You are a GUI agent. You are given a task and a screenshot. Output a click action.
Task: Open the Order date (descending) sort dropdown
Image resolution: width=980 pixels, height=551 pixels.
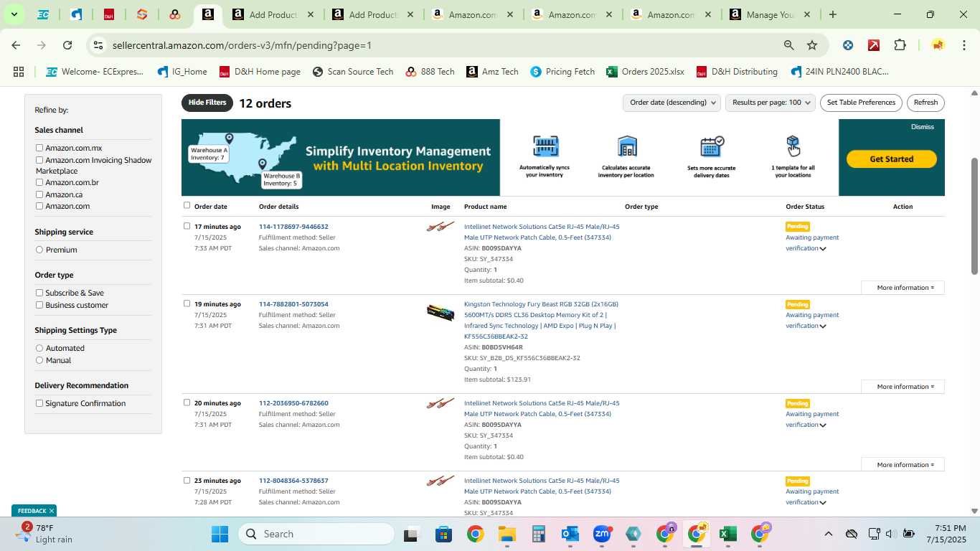tap(672, 103)
